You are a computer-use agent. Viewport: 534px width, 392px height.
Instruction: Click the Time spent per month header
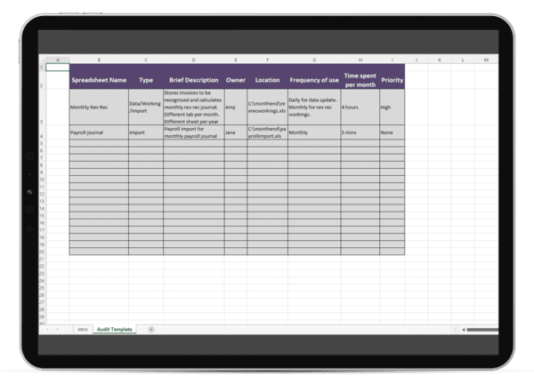pos(360,80)
